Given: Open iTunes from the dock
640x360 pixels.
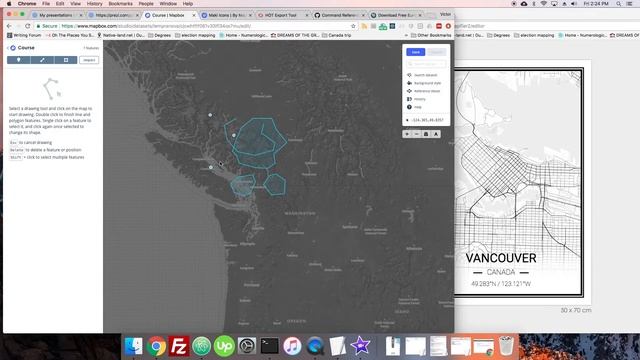Looking at the screenshot, I should [x=292, y=346].
